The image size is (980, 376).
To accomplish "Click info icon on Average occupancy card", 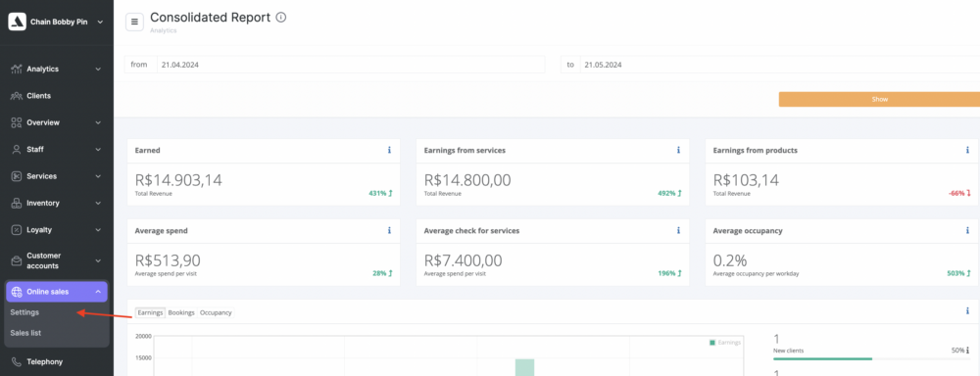I will (967, 230).
